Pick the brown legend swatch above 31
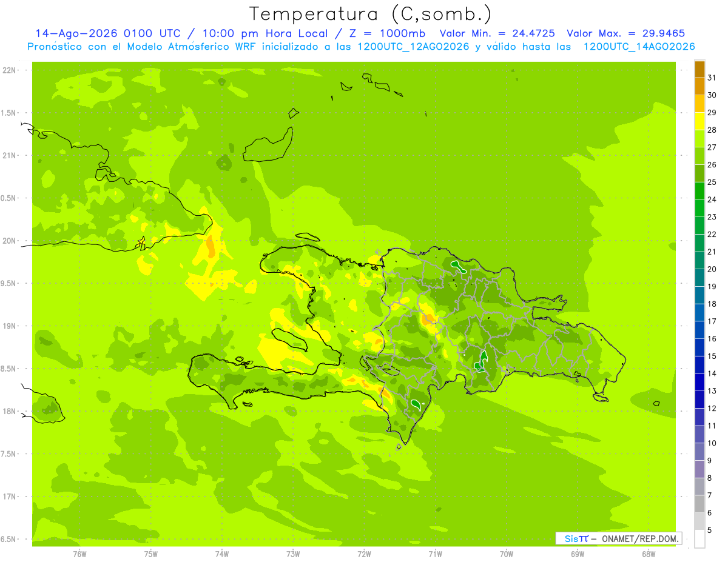 click(x=699, y=69)
